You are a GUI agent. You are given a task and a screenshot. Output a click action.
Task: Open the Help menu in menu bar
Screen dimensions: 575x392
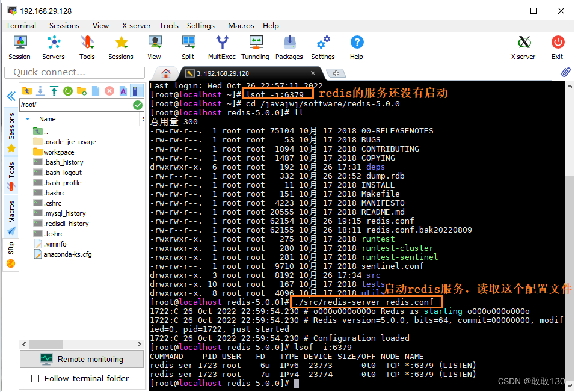[x=271, y=26]
